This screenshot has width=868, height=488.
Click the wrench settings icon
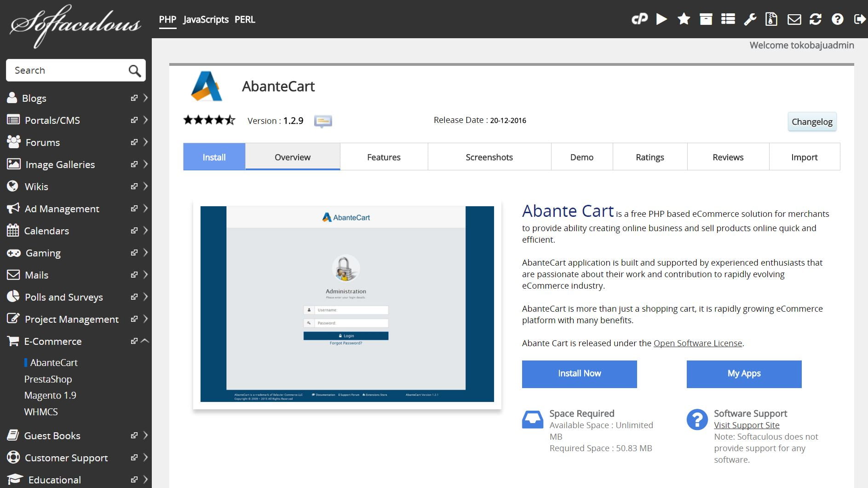point(750,19)
